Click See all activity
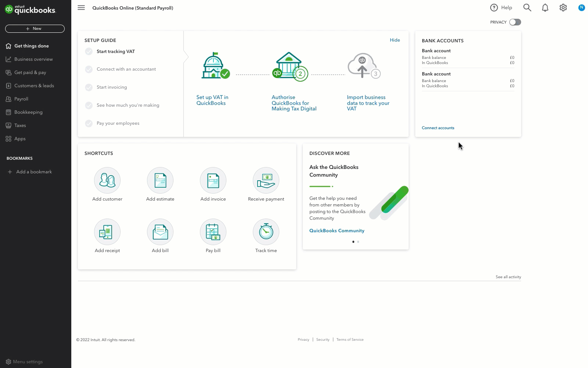Screen dimensions: 588x368 coord(508,277)
